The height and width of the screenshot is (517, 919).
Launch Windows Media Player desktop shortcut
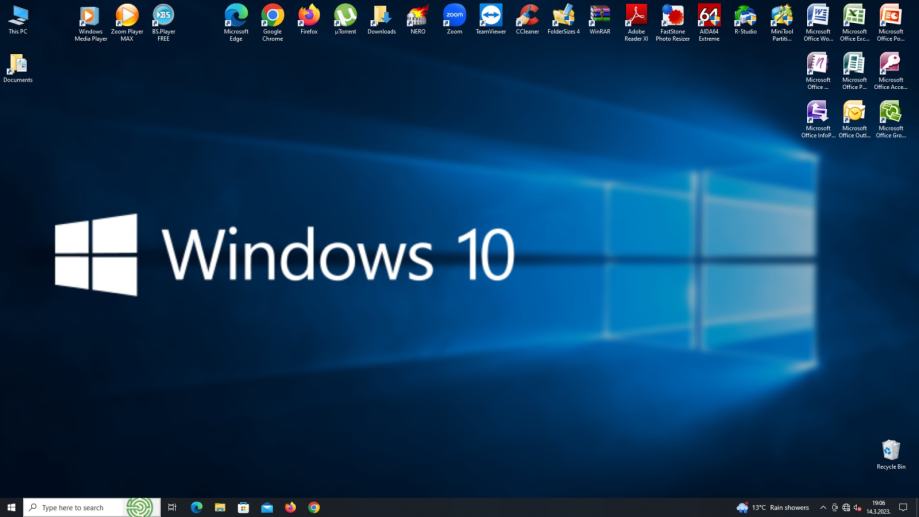(x=90, y=23)
